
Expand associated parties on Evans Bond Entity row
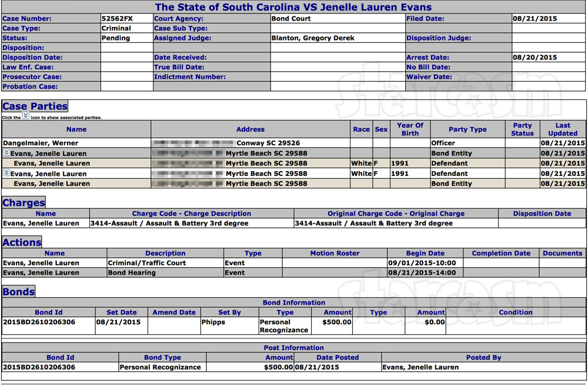pyautogui.click(x=6, y=152)
